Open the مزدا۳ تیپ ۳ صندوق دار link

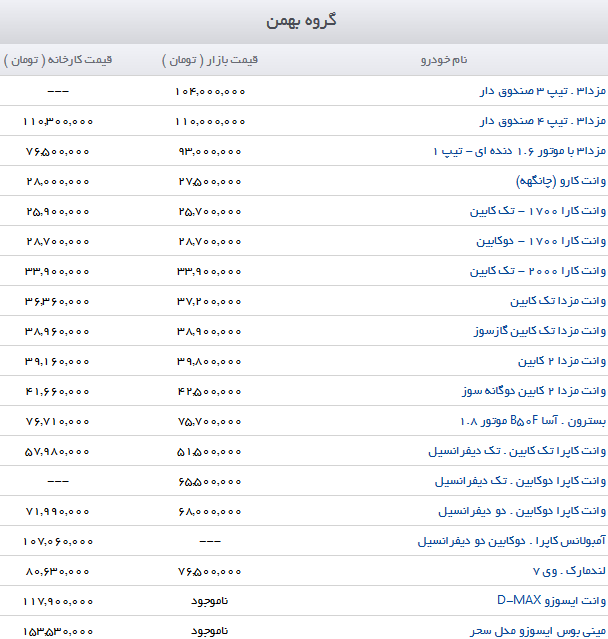pos(543,91)
